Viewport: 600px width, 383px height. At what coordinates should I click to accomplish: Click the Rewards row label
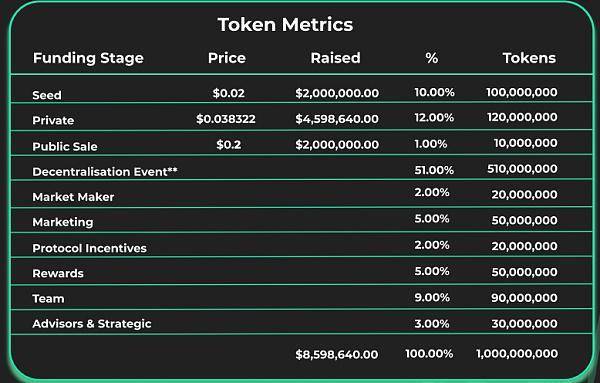tap(58, 274)
